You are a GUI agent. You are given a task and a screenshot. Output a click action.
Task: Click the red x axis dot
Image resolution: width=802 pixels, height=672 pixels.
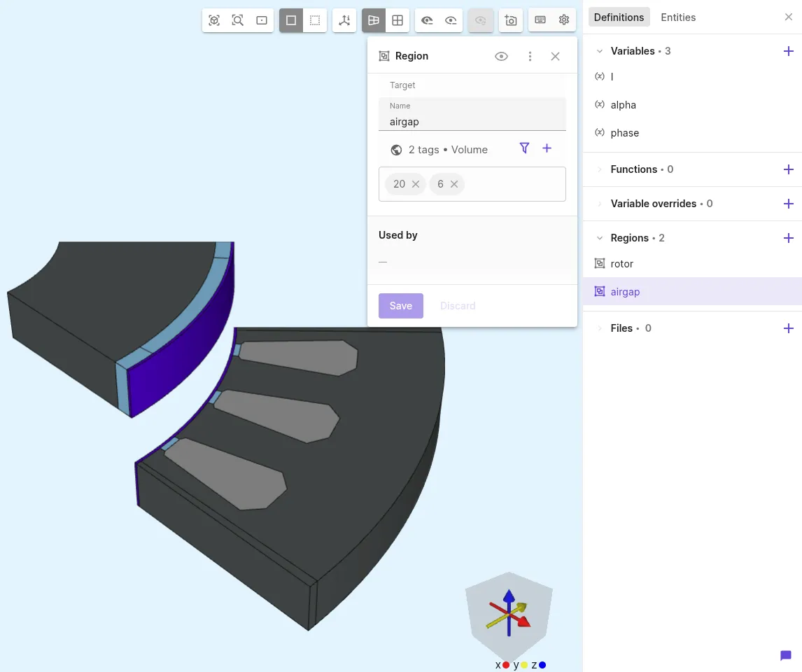coord(506,665)
